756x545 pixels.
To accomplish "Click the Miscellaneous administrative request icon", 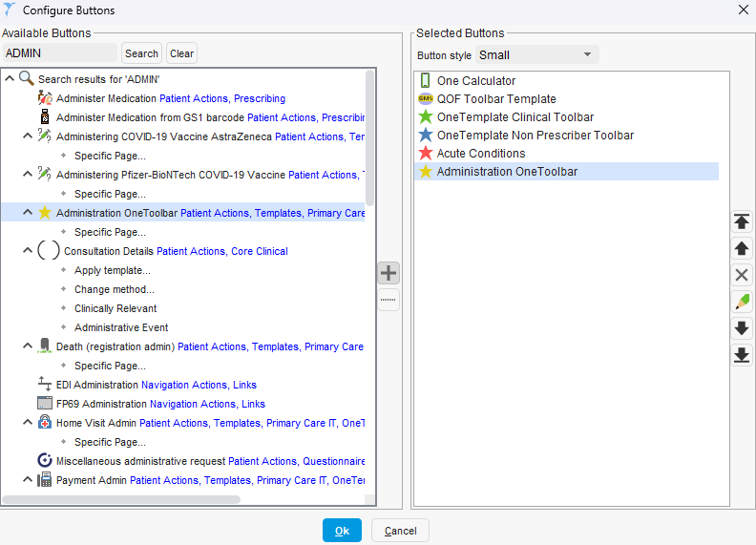I will point(45,461).
